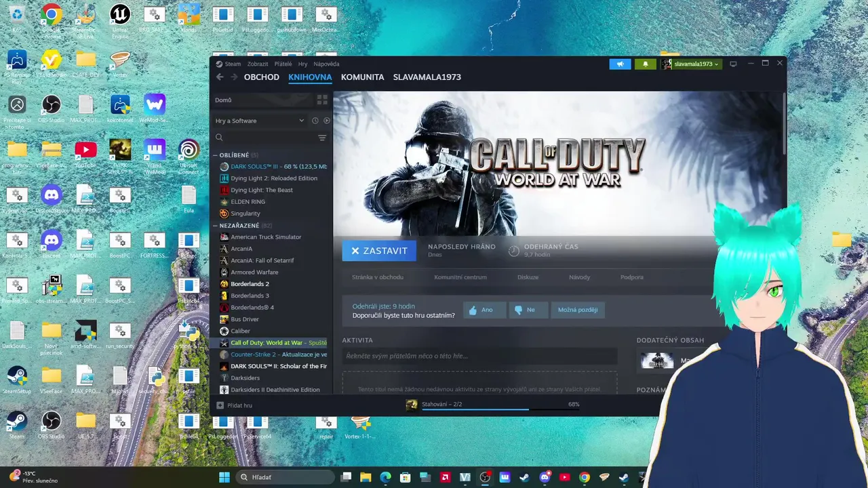Open the Hry menu
868x488 pixels.
[303, 64]
